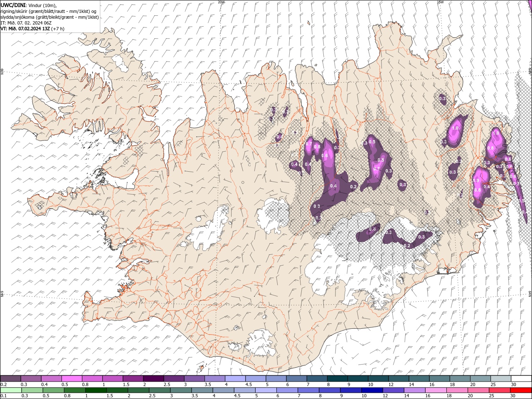The image size is (532, 399).
Task: Click the VT valid time line ending '13Z (+7 h)'
Action: (x=32, y=29)
